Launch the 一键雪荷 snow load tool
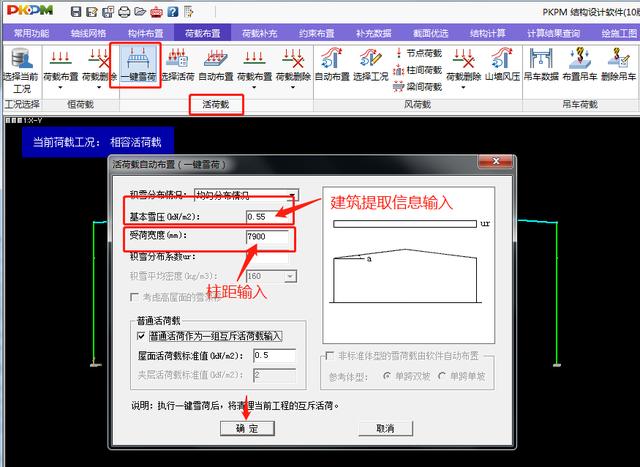This screenshot has width=640, height=467. pyautogui.click(x=138, y=64)
